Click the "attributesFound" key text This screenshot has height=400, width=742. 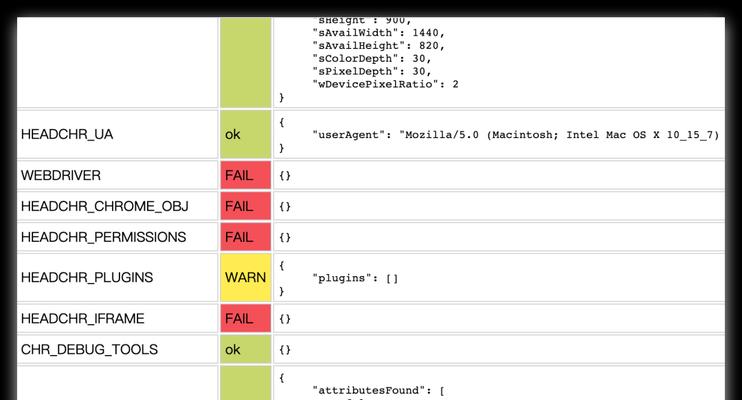pos(369,391)
